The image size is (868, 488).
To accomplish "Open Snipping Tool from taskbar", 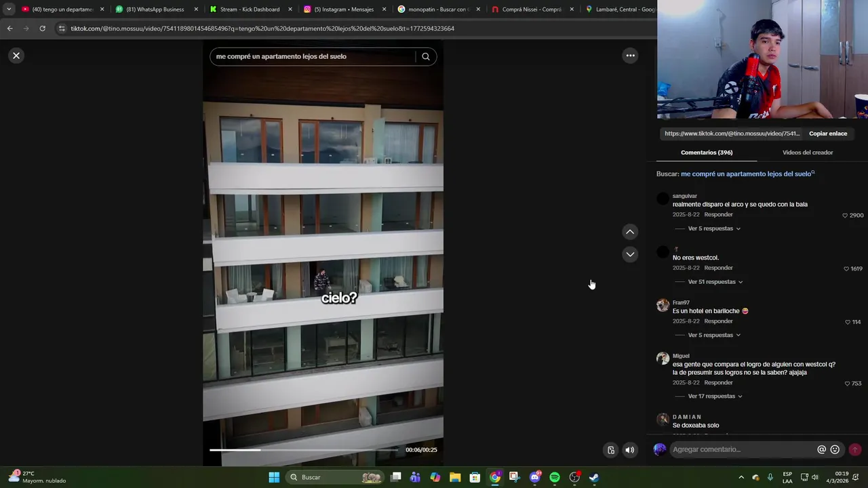I will (x=515, y=477).
